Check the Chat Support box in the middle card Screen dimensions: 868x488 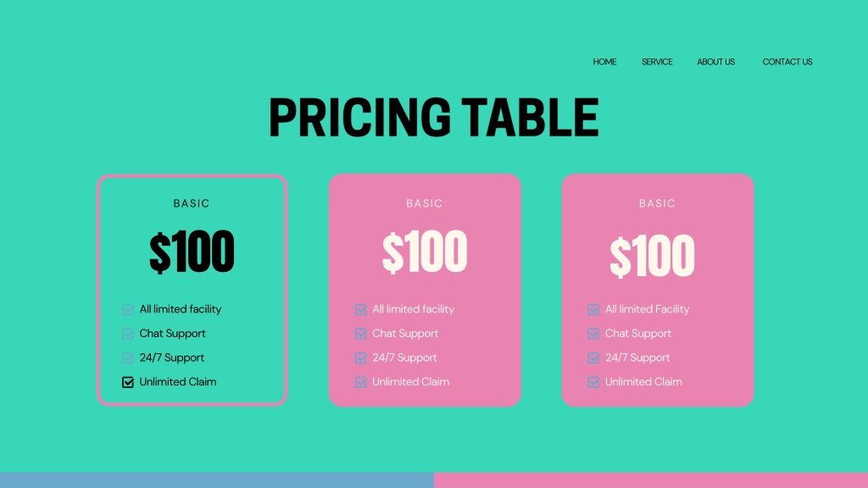click(361, 334)
